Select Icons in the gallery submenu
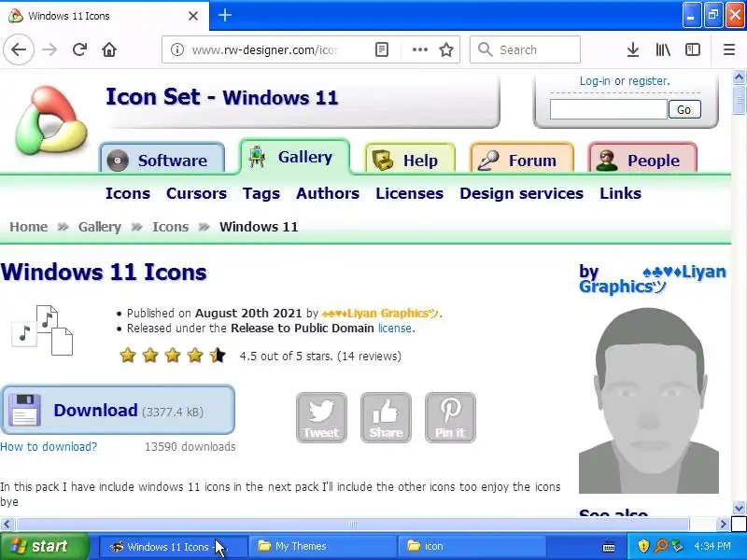Screen dimensions: 747x560 coord(128,193)
